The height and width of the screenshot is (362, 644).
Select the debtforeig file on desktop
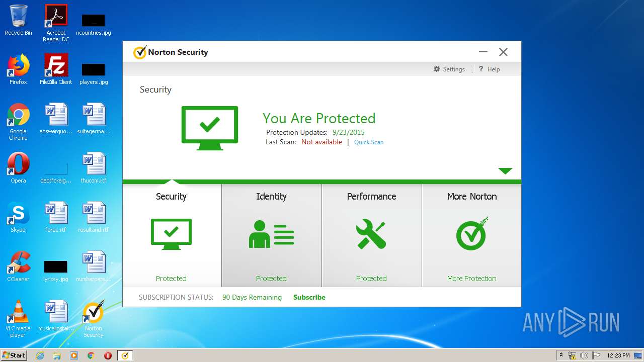[x=56, y=171]
